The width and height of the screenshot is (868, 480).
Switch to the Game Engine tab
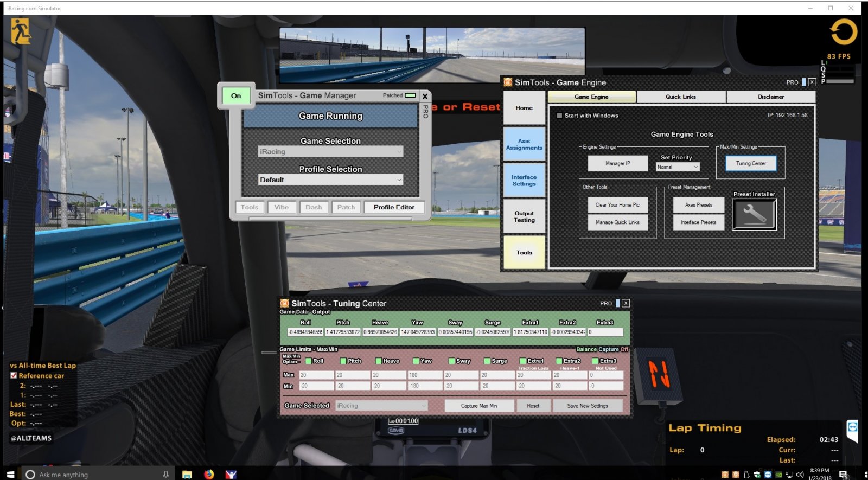coord(591,97)
